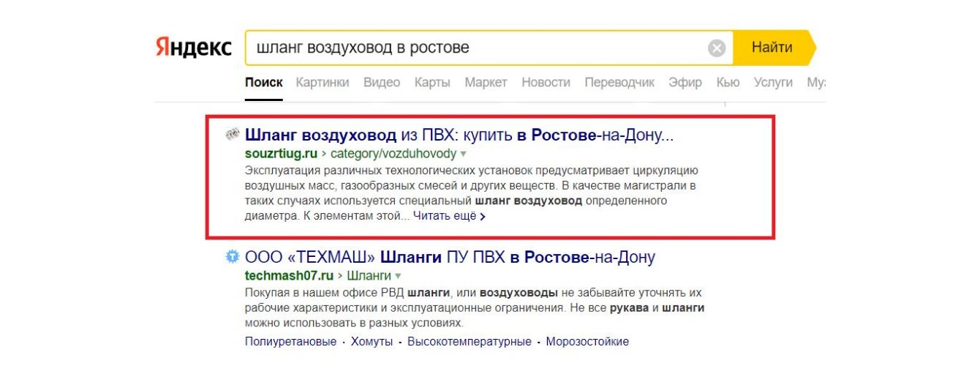This screenshot has height=377, width=980.
Task: Open the Маркет tab
Action: 486,83
